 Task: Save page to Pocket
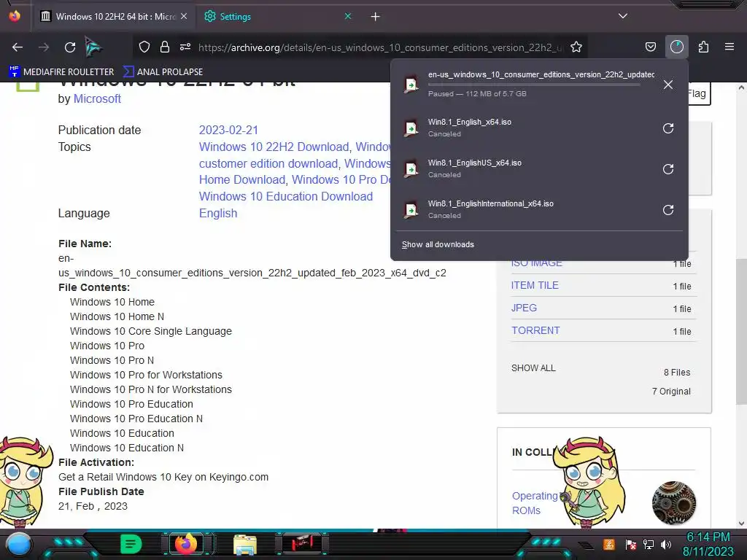point(650,47)
